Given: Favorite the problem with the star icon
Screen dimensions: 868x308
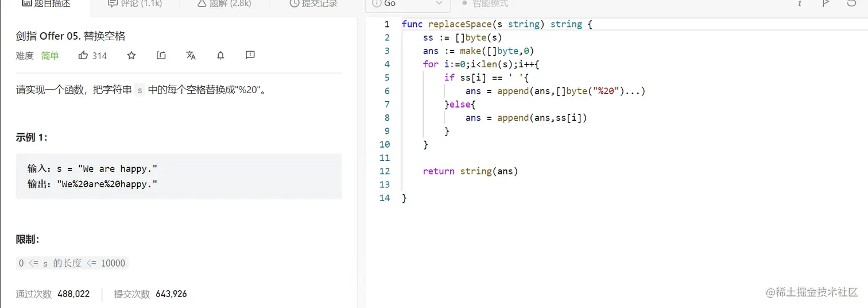Looking at the screenshot, I should click(x=131, y=55).
